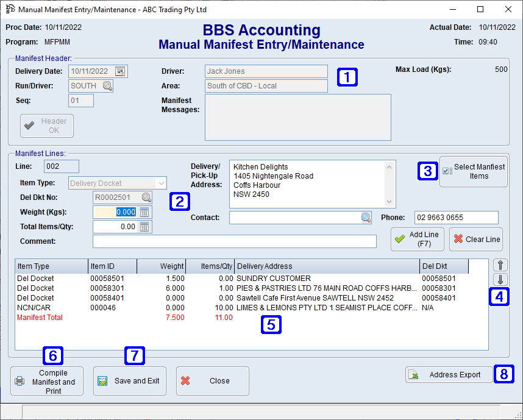Click the Add Line (F7) button
Screen dimensions: 523x420
pos(417,239)
